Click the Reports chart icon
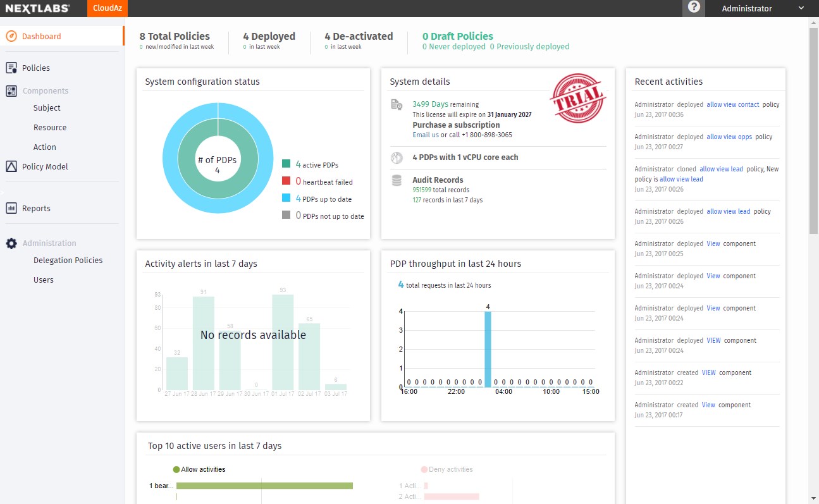This screenshot has width=819, height=504. coord(11,208)
